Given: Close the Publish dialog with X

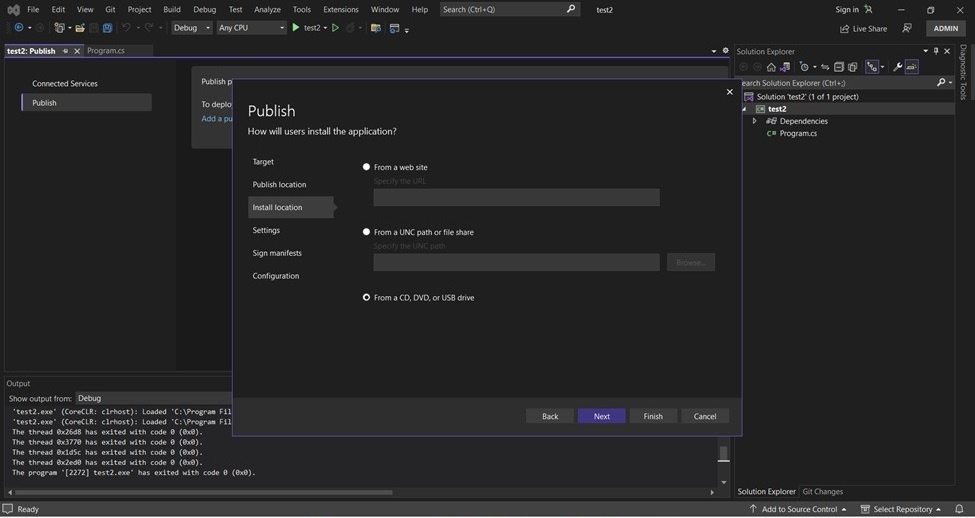Looking at the screenshot, I should click(x=729, y=92).
